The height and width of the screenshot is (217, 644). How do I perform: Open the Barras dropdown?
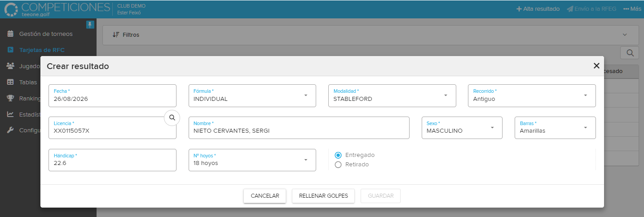point(555,128)
